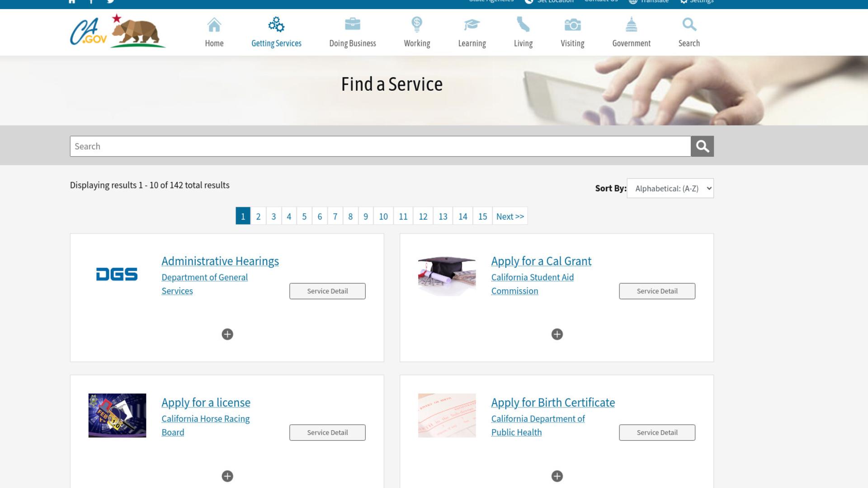
Task: Click Service Detail for Administrative Hearings
Action: pos(327,291)
